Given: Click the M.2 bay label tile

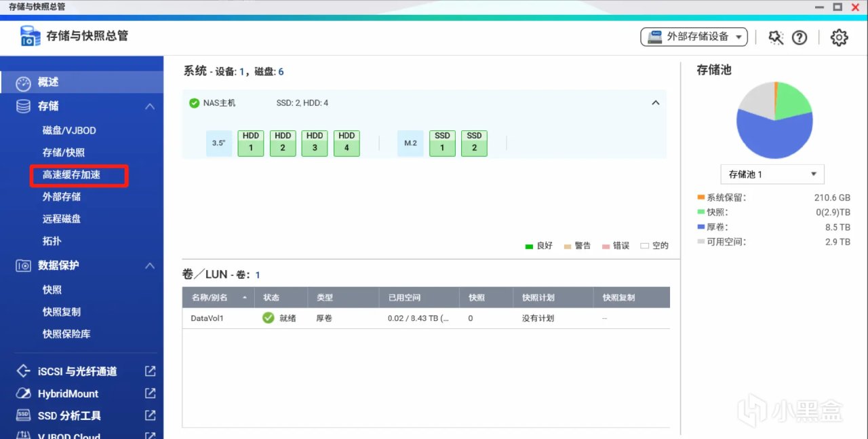Looking at the screenshot, I should coord(410,143).
